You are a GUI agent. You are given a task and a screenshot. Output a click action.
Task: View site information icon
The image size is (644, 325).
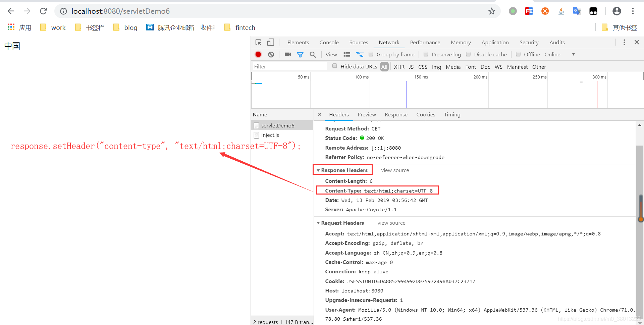click(x=63, y=11)
